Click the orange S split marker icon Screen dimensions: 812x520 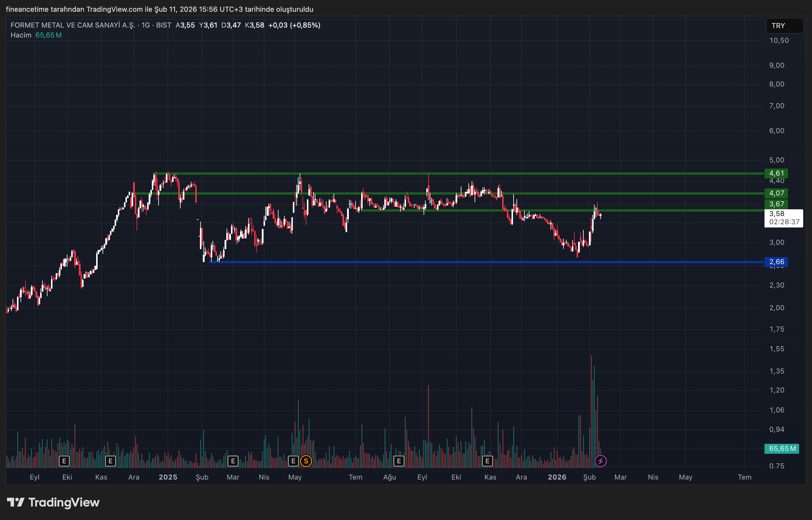[x=306, y=461]
